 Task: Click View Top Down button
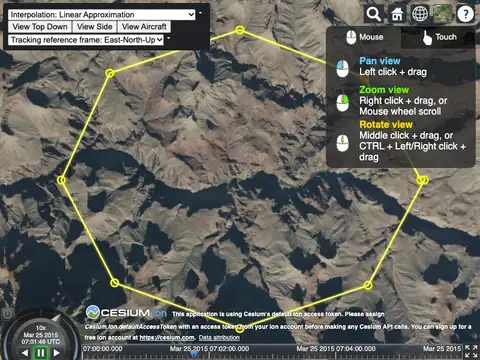tap(40, 27)
